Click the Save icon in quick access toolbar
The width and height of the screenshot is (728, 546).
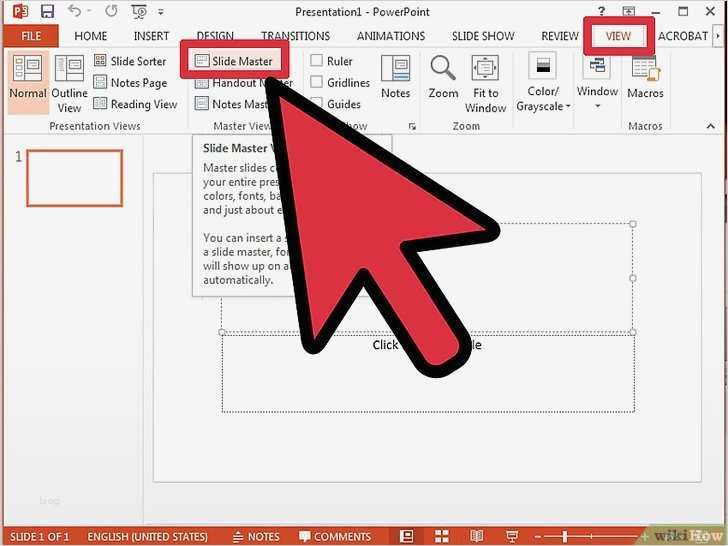(x=47, y=11)
